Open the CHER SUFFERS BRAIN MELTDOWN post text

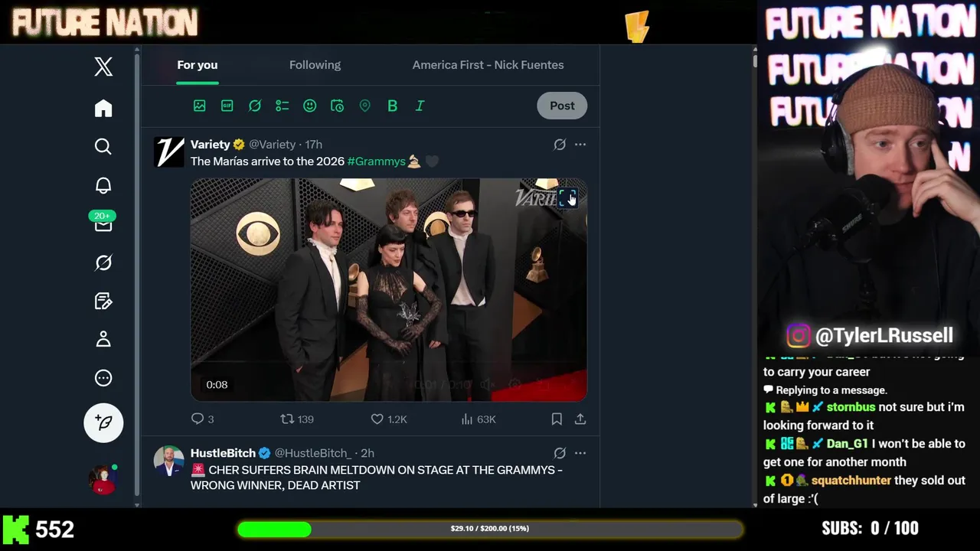[x=377, y=478]
